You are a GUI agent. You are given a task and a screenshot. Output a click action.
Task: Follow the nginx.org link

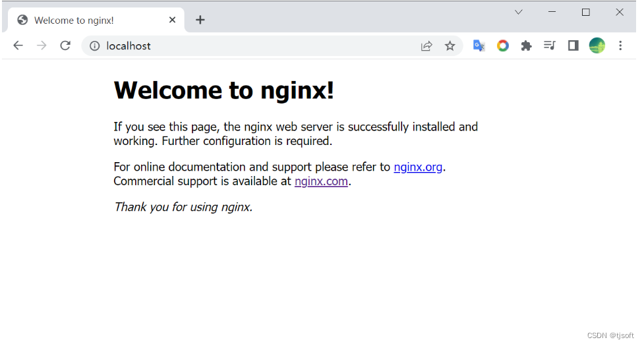tap(418, 167)
